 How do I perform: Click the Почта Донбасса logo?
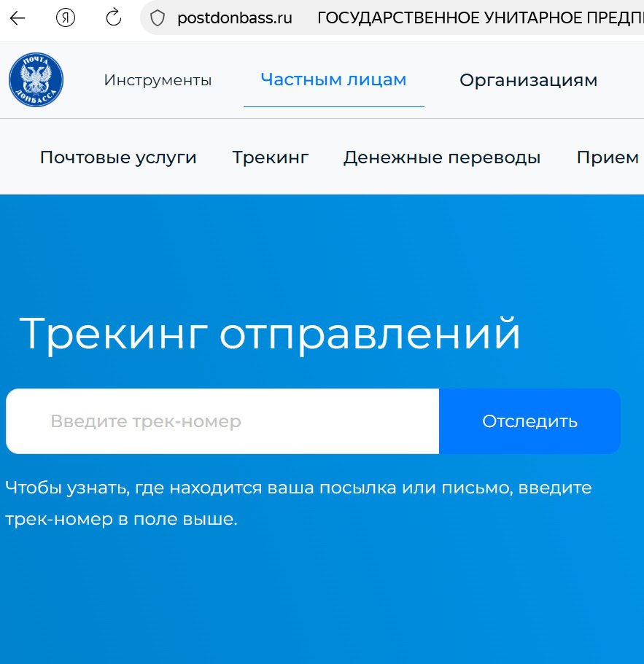point(35,79)
